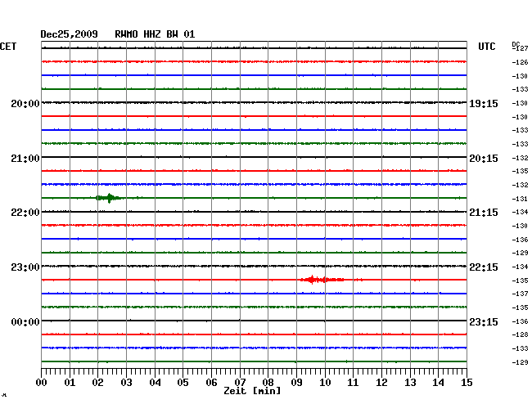Click the DC value -131
532x404 pixels.
coord(520,199)
